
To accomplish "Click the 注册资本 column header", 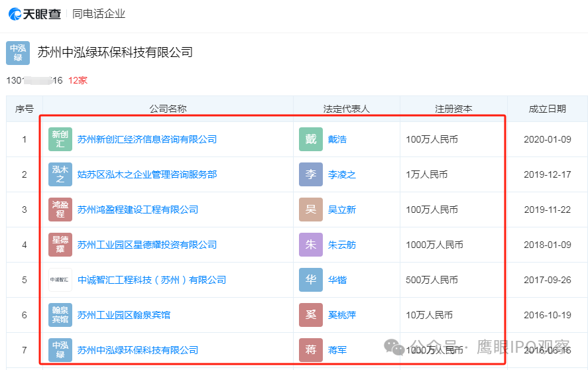I will 453,109.
